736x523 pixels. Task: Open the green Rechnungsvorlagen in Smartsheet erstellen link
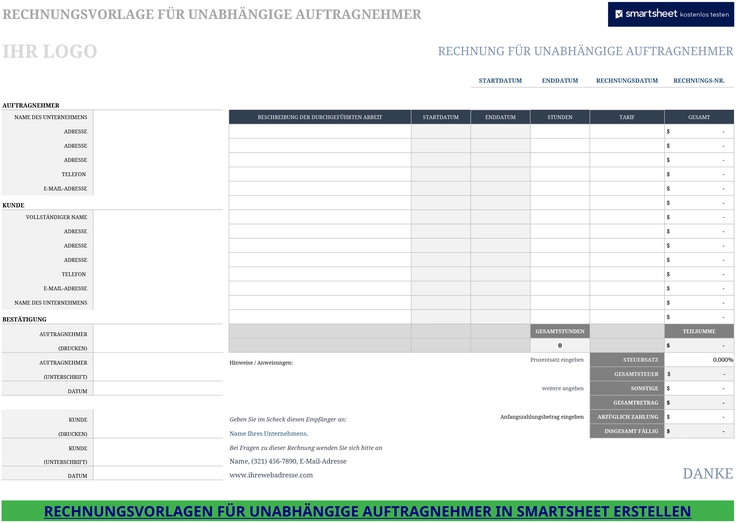(368, 511)
